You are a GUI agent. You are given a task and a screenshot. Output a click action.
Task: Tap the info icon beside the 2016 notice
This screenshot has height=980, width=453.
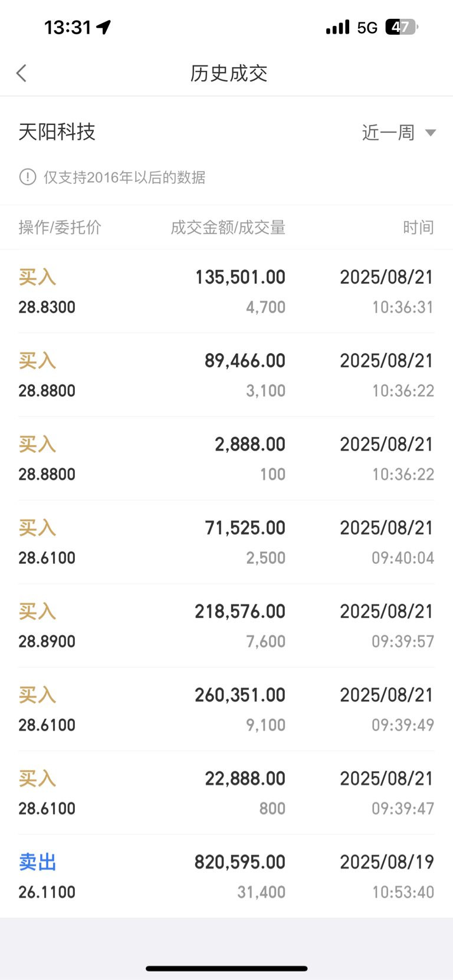28,177
